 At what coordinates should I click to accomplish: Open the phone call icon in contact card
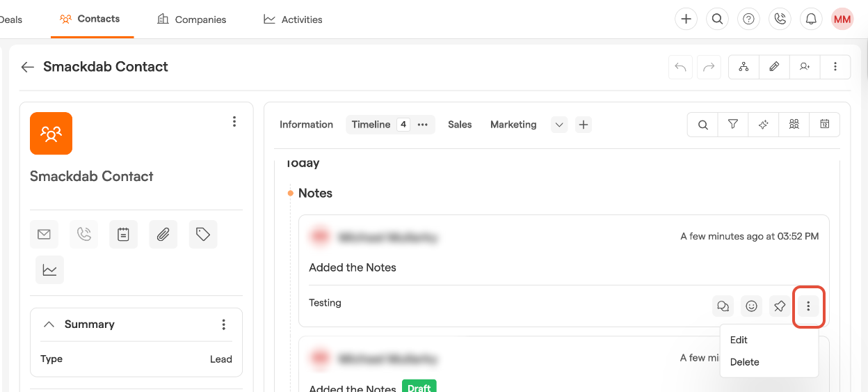tap(84, 235)
